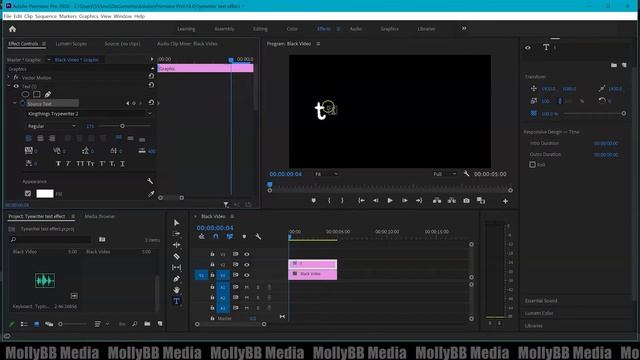Collapse Source Text property
The width and height of the screenshot is (640, 360).
point(15,103)
